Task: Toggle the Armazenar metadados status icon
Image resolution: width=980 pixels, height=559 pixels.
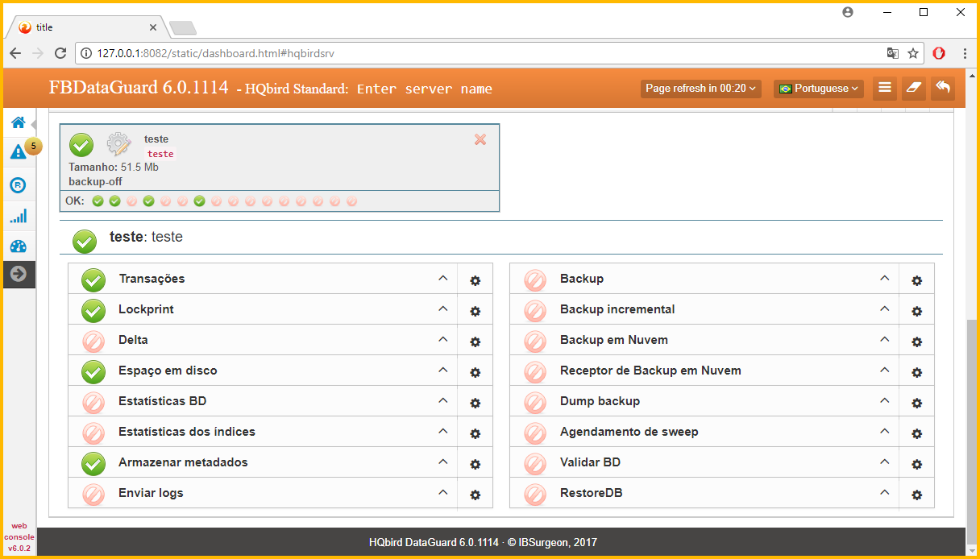Action: pos(93,464)
